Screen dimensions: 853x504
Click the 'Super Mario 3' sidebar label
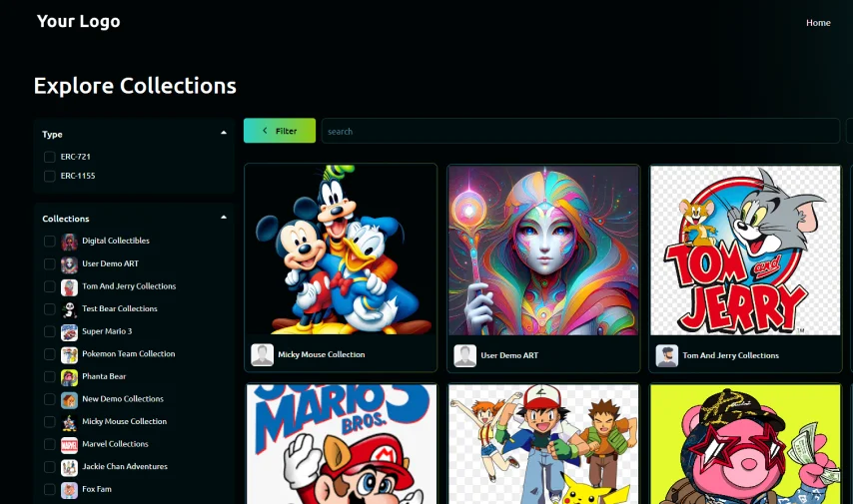click(107, 331)
